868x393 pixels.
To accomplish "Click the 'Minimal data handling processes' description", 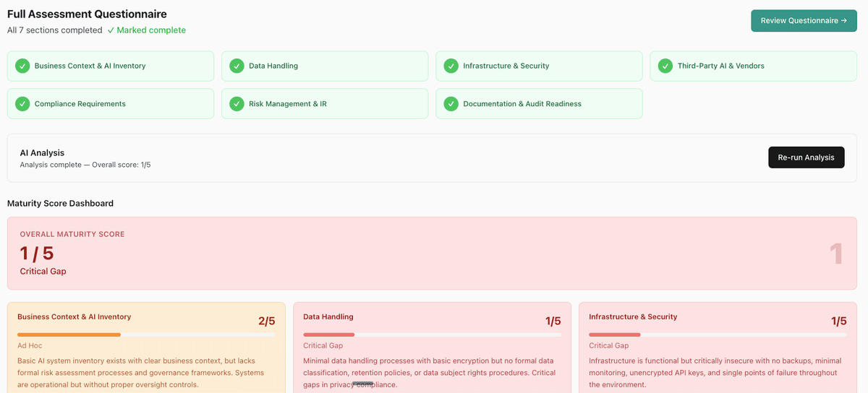I will pyautogui.click(x=430, y=373).
